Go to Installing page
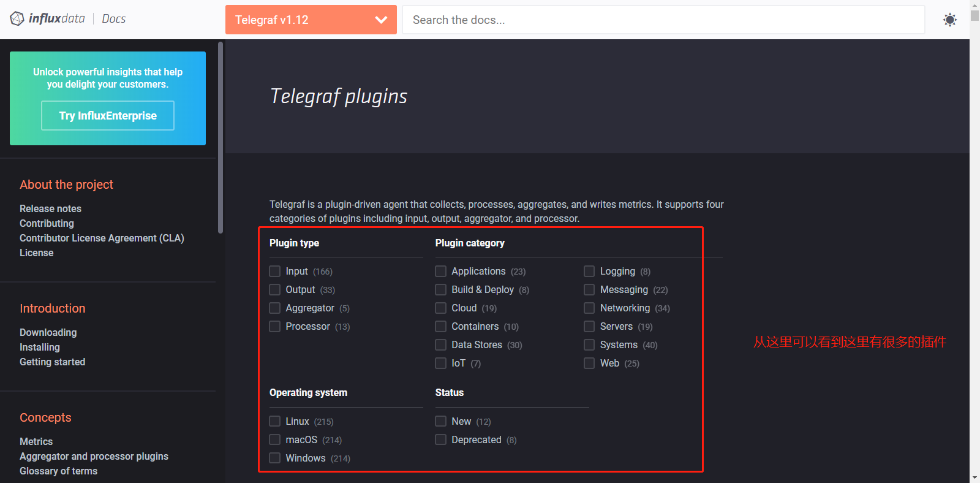980x483 pixels. [x=40, y=347]
